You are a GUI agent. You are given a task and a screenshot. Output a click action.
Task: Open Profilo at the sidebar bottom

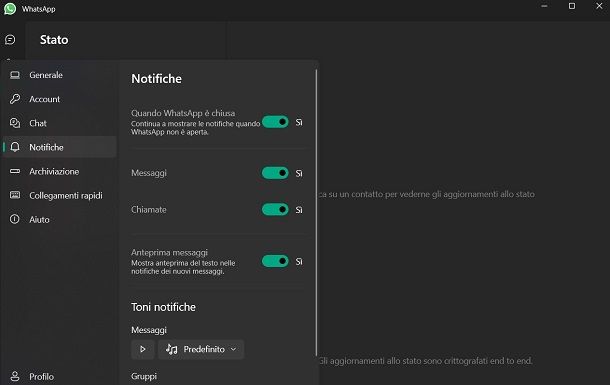[x=60, y=376]
